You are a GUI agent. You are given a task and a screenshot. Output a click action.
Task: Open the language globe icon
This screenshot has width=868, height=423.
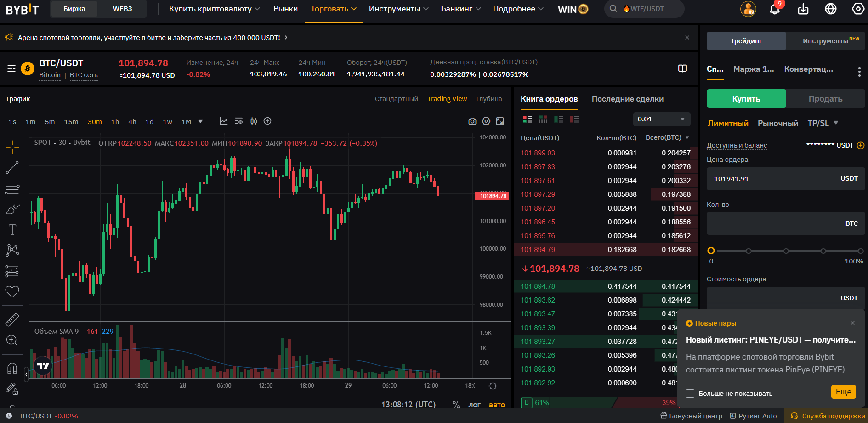coord(831,9)
